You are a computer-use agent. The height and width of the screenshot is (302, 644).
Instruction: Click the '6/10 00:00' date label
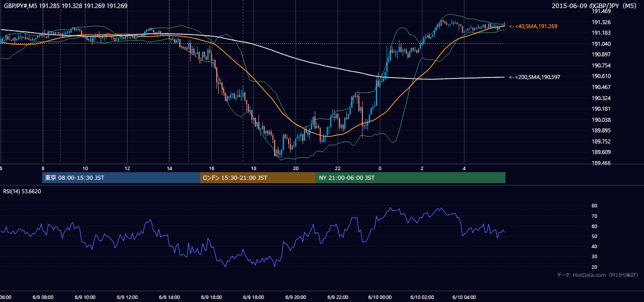pyautogui.click(x=380, y=297)
